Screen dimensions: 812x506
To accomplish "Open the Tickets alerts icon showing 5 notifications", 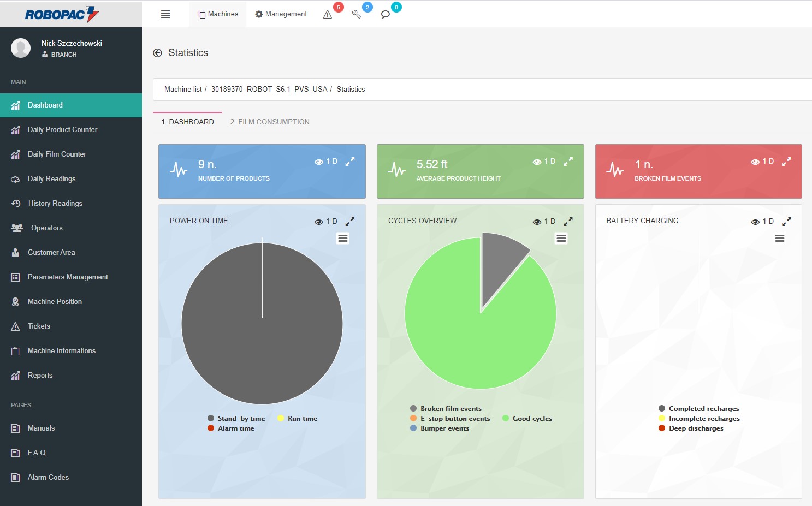I will coord(328,14).
